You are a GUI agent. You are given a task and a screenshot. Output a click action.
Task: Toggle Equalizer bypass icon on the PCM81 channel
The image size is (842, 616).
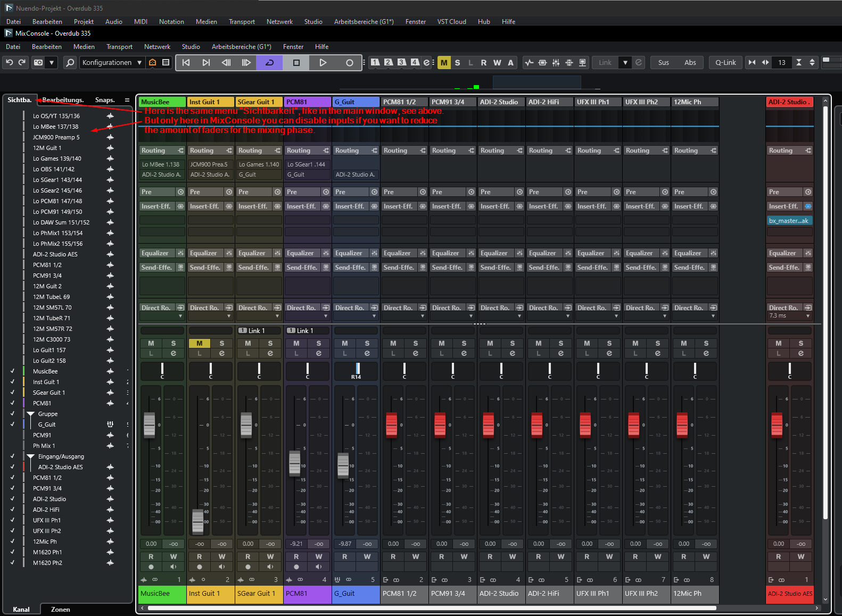[326, 253]
